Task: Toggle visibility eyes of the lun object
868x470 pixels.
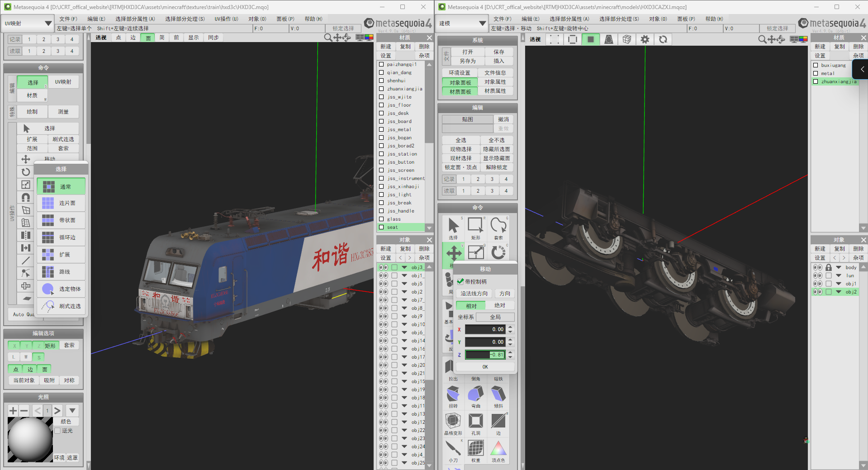Action: click(x=818, y=275)
